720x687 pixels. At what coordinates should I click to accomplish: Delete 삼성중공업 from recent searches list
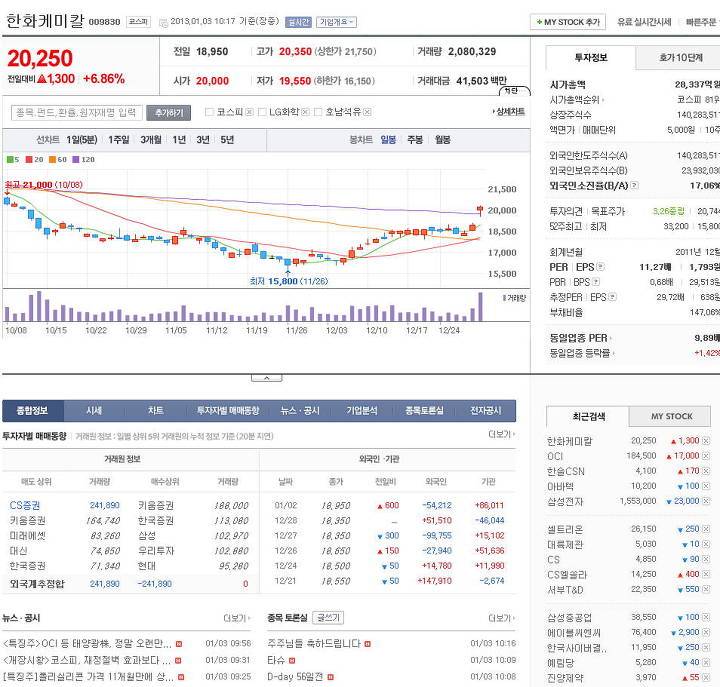(x=706, y=617)
